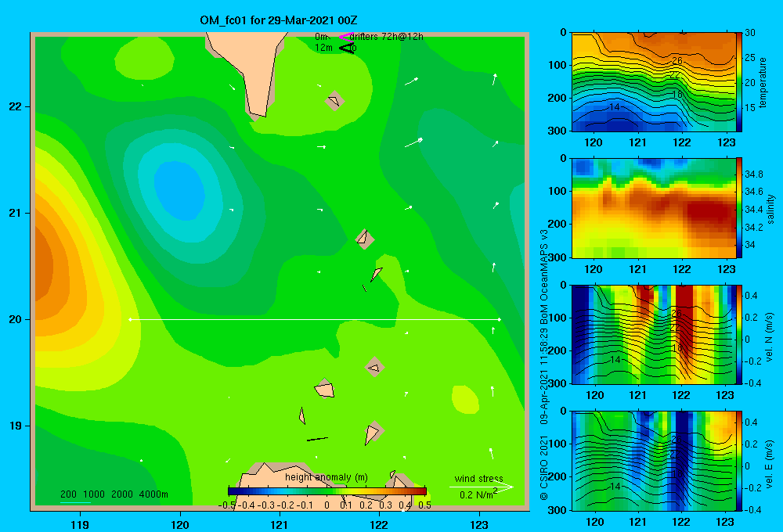Image resolution: width=783 pixels, height=532 pixels.
Task: Click the title "OM_fc01 for 29-Mar-2021 00Z"
Action: (278, 20)
